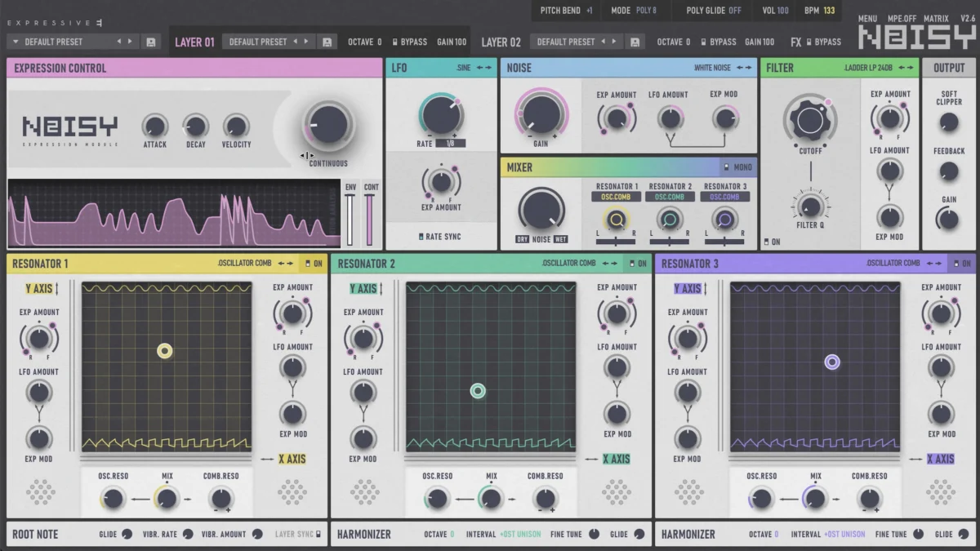
Task: Click the Mixer Dry Noise Wet knob
Action: 542,209
